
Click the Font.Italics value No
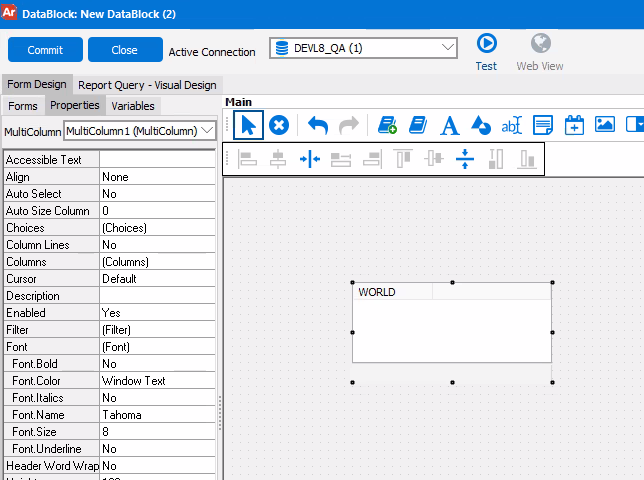coord(157,397)
